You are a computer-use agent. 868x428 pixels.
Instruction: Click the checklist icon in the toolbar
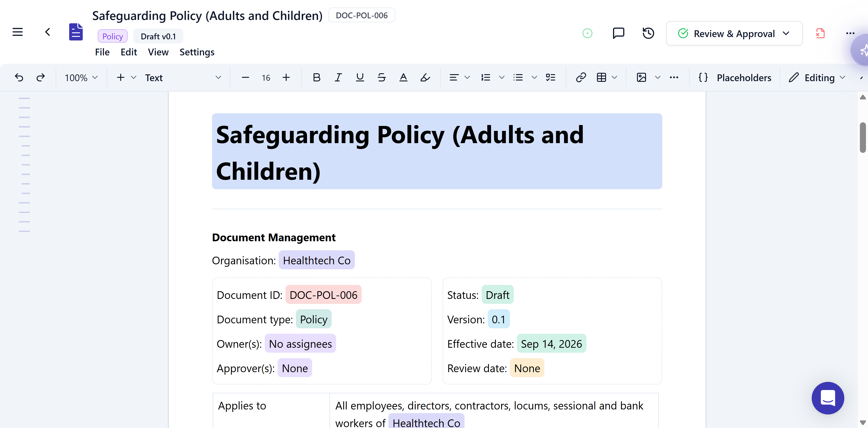click(x=551, y=78)
